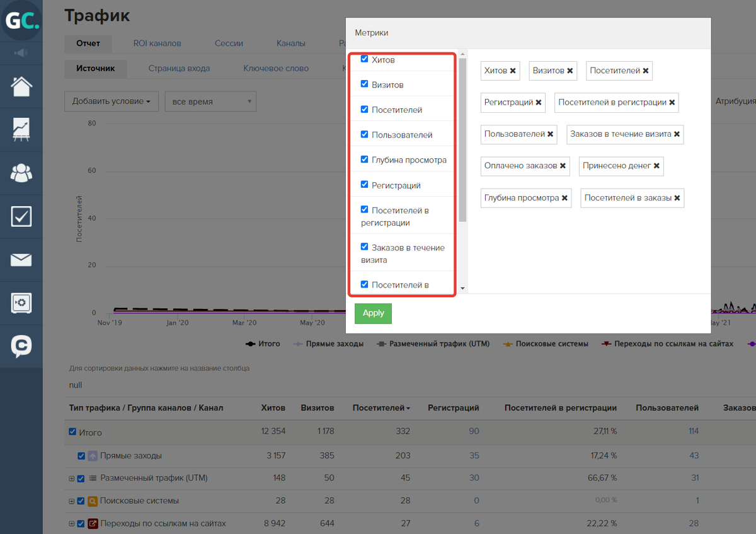Open the checkmark tasks icon in sidebar
756x534 pixels.
[x=21, y=216]
